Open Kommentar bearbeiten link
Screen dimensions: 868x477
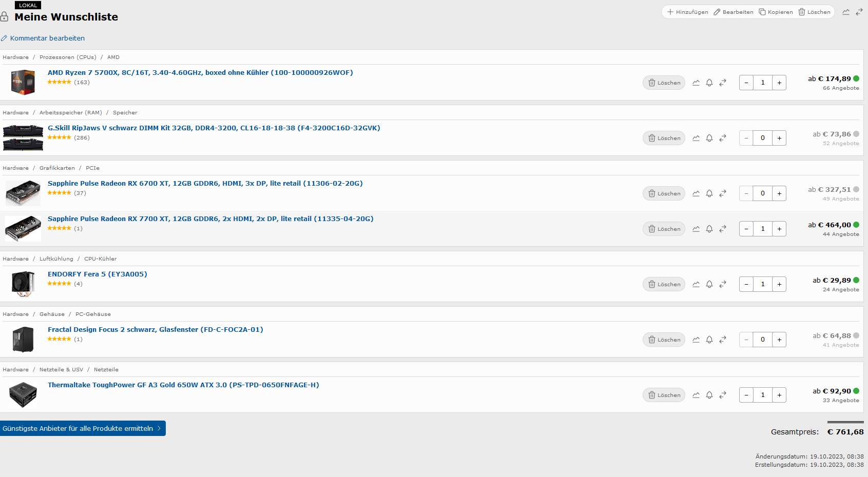(43, 38)
